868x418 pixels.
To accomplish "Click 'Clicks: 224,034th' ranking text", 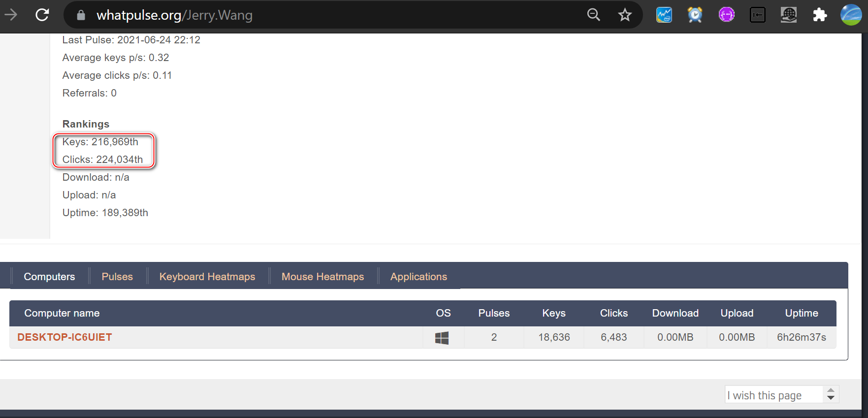I will [x=102, y=160].
